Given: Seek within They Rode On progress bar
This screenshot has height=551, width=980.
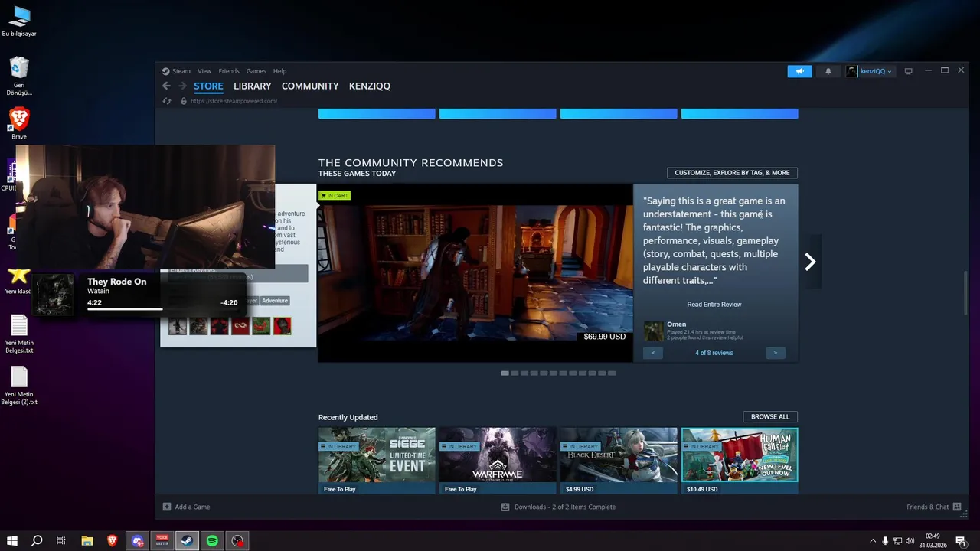Looking at the screenshot, I should pos(162,310).
